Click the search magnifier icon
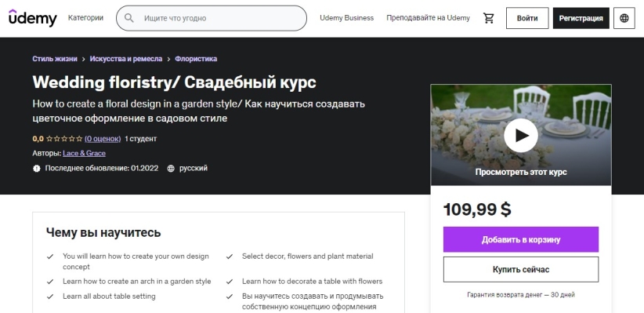The height and width of the screenshot is (313, 644). coord(129,18)
